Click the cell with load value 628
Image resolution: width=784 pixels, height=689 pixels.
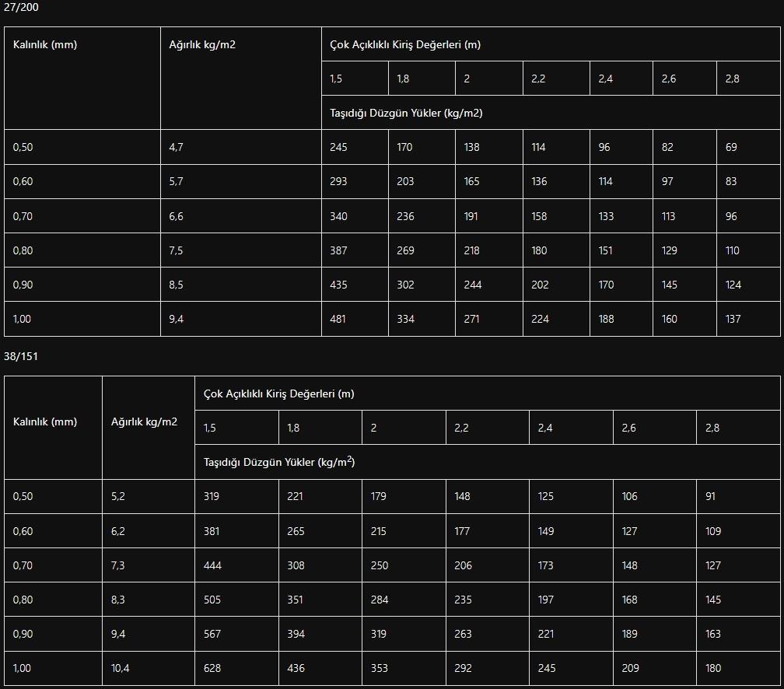coord(211,668)
